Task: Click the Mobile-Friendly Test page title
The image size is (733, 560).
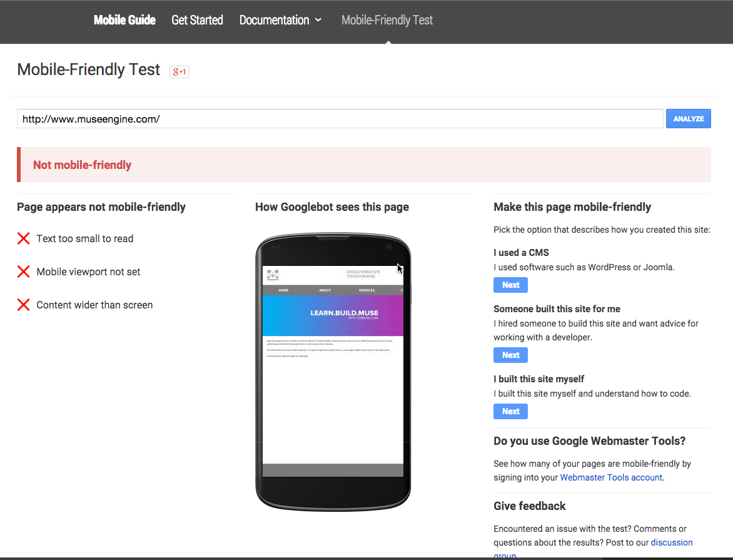Action: 89,69
